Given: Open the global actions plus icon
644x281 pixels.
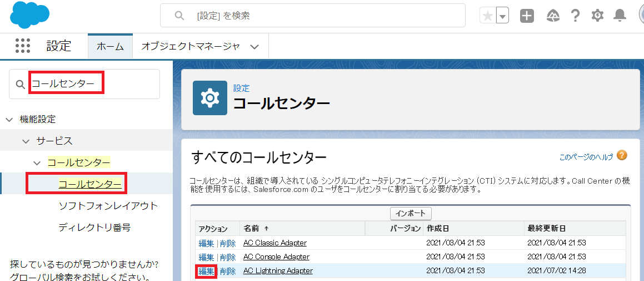Looking at the screenshot, I should click(x=527, y=16).
